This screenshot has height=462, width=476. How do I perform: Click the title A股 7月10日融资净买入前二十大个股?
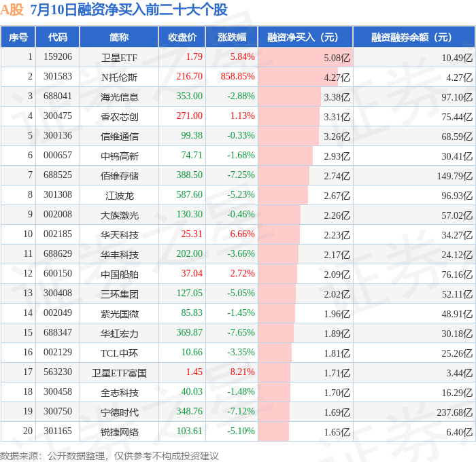(114, 10)
